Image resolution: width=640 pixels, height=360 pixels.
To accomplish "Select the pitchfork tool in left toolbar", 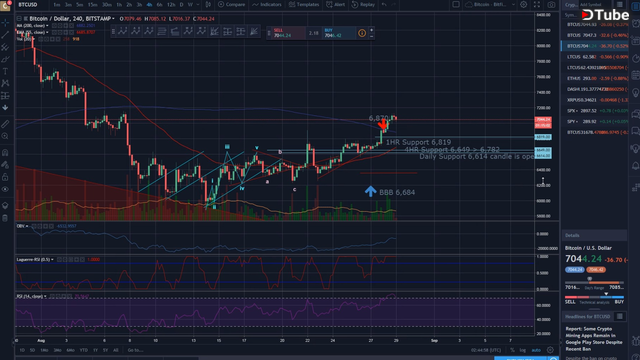I will [x=5, y=47].
